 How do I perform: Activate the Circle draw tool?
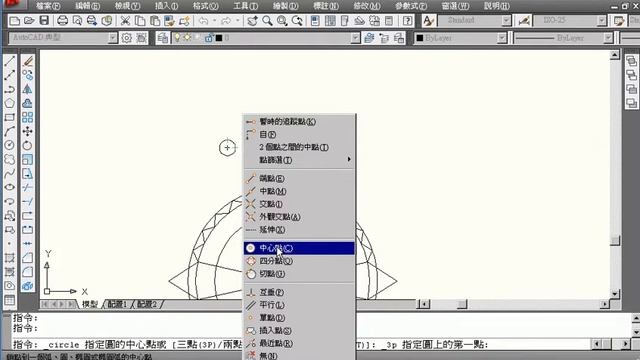click(x=9, y=145)
